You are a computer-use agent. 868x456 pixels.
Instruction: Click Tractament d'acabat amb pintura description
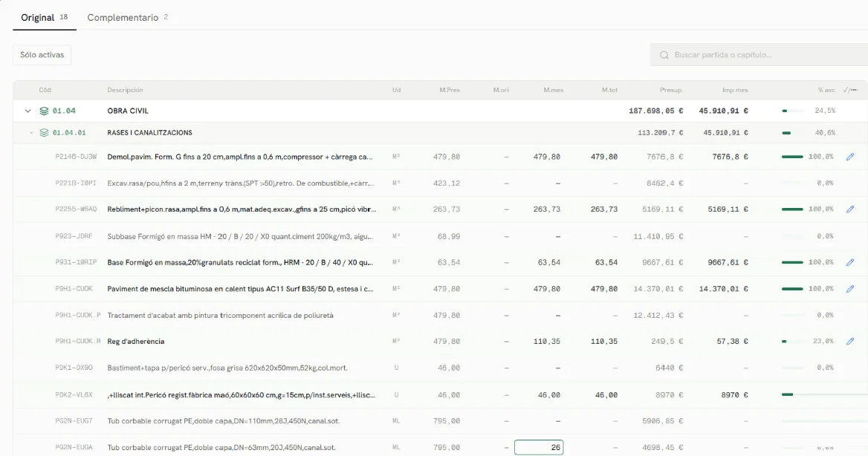220,316
